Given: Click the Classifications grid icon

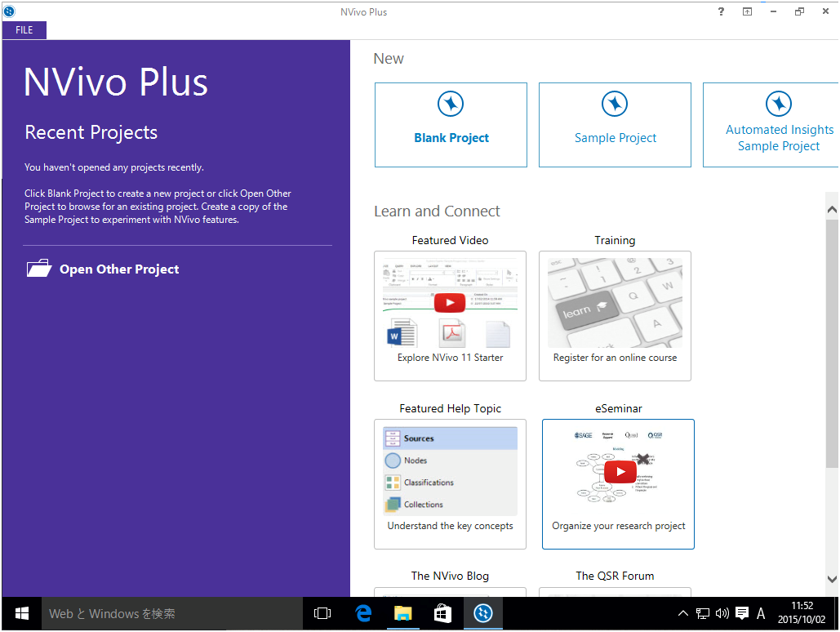Looking at the screenshot, I should pos(393,483).
